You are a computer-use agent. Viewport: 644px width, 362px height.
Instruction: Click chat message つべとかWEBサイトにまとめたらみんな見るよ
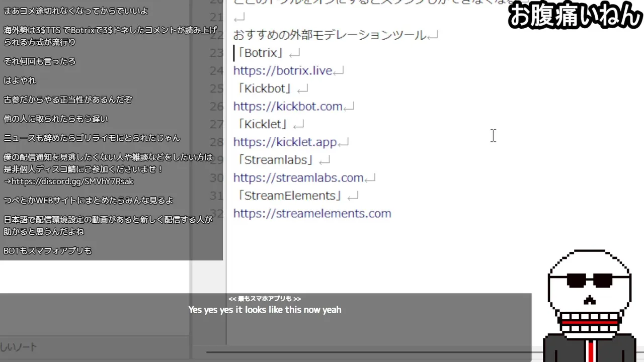[x=88, y=200]
